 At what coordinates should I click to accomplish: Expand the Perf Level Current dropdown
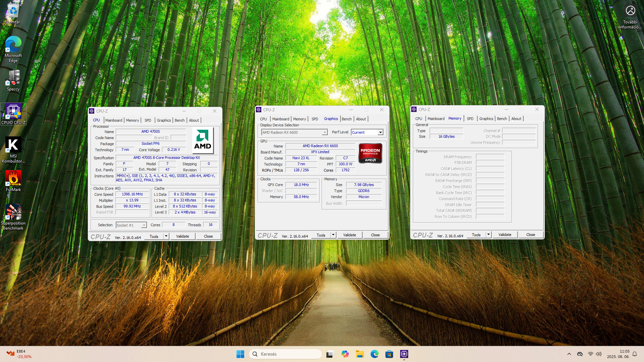tap(380, 132)
